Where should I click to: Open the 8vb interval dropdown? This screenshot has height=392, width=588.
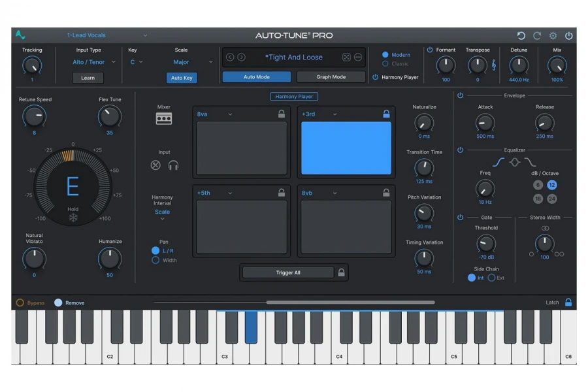pos(319,193)
